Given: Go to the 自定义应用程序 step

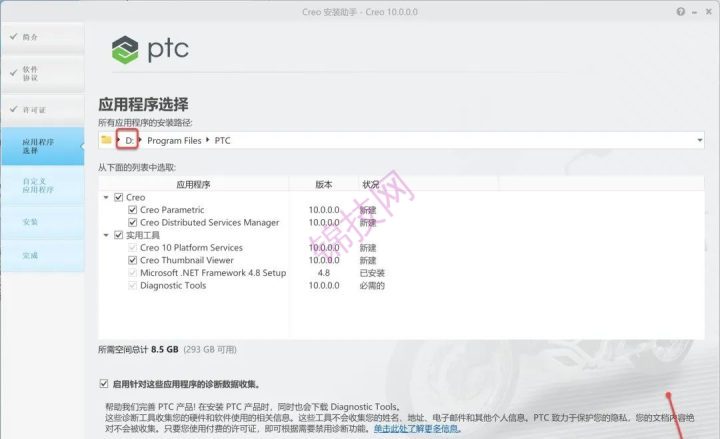Looking at the screenshot, I should (43, 185).
